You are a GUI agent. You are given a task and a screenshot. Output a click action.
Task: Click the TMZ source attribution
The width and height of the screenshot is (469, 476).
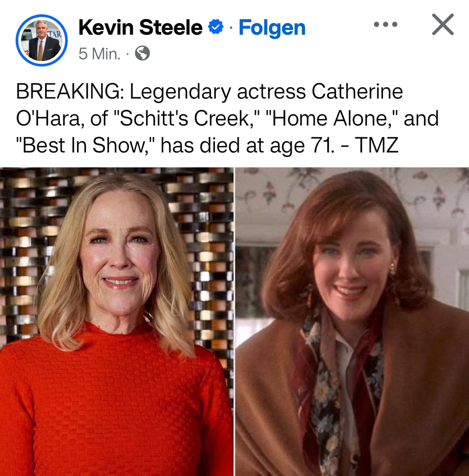tap(376, 145)
